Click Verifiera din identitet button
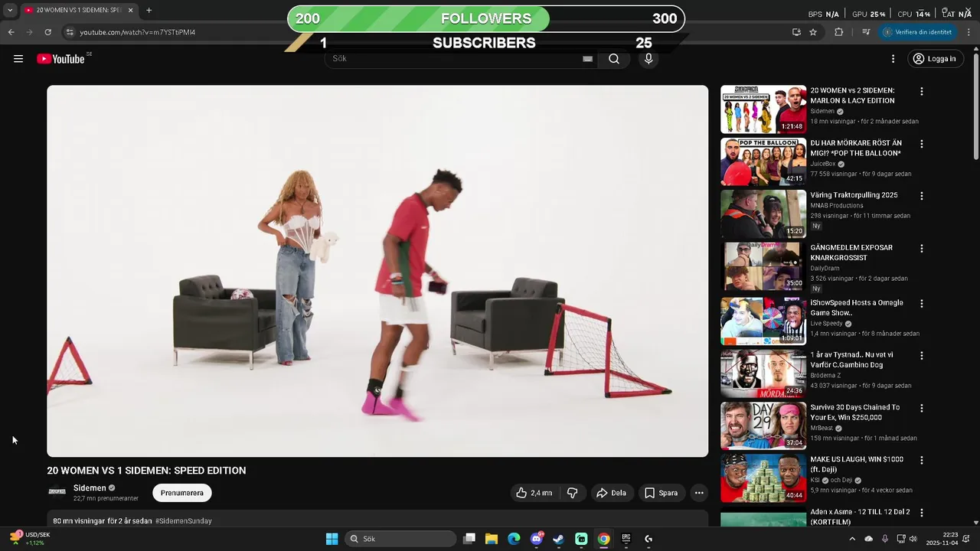Viewport: 980px width, 551px height. pyautogui.click(x=917, y=32)
